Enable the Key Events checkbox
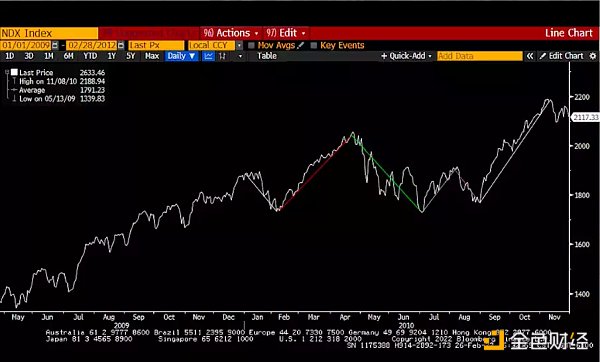 (314, 46)
